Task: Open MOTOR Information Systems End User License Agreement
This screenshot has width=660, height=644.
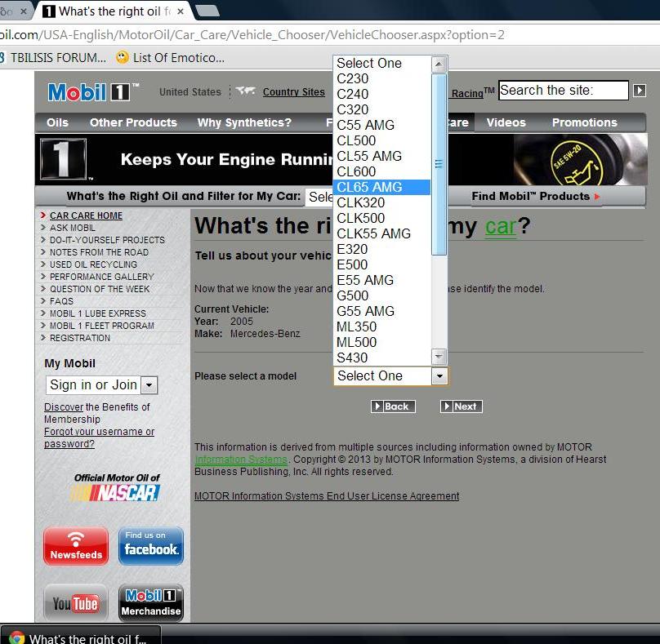Action: 327,496
